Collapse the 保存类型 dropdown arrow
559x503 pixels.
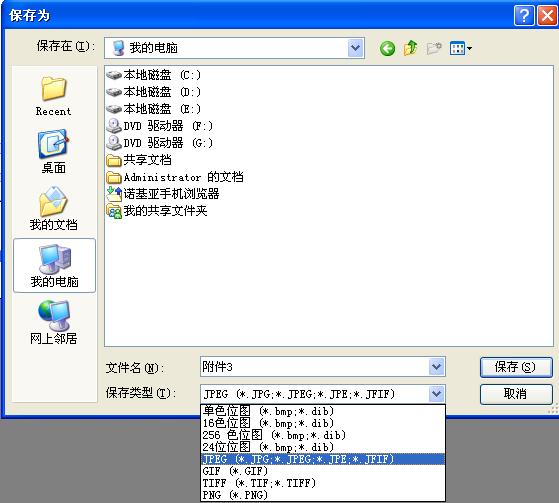(437, 394)
